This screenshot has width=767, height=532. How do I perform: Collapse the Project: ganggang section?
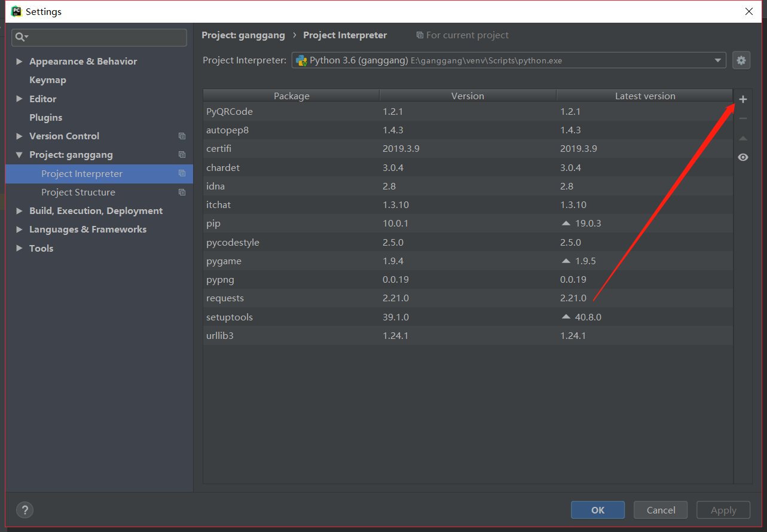pyautogui.click(x=19, y=155)
